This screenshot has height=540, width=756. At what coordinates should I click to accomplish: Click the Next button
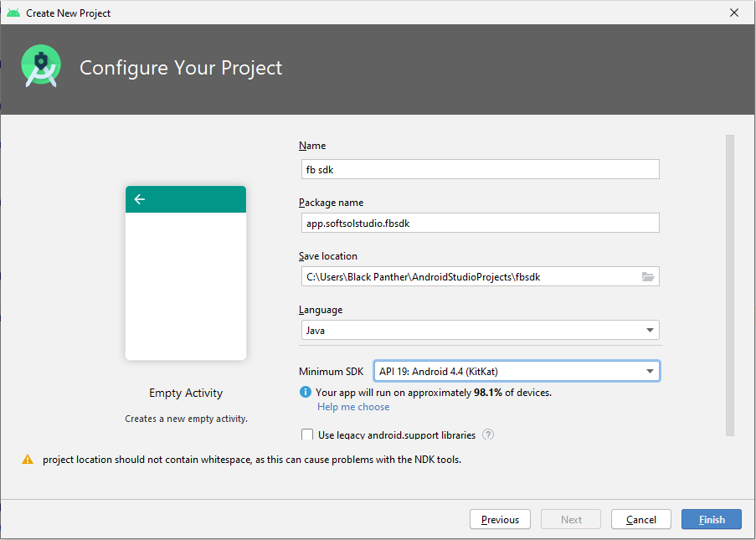pyautogui.click(x=570, y=519)
